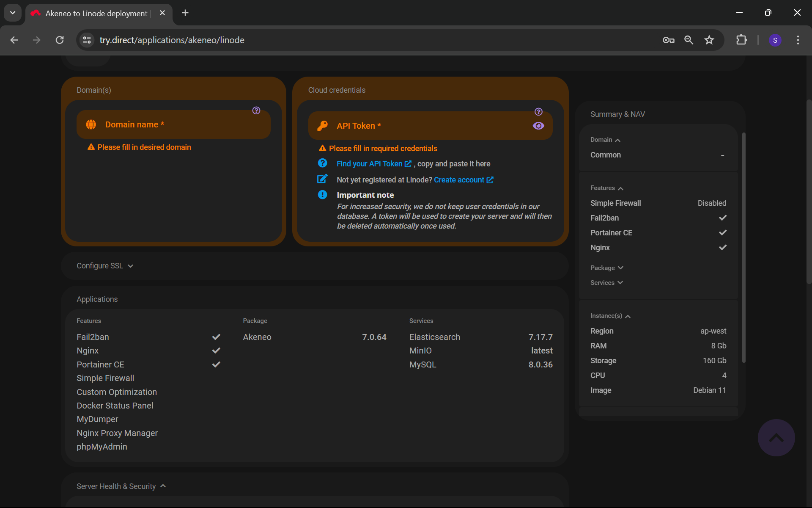Click the zoom magnifier icon in address bar

click(x=689, y=40)
